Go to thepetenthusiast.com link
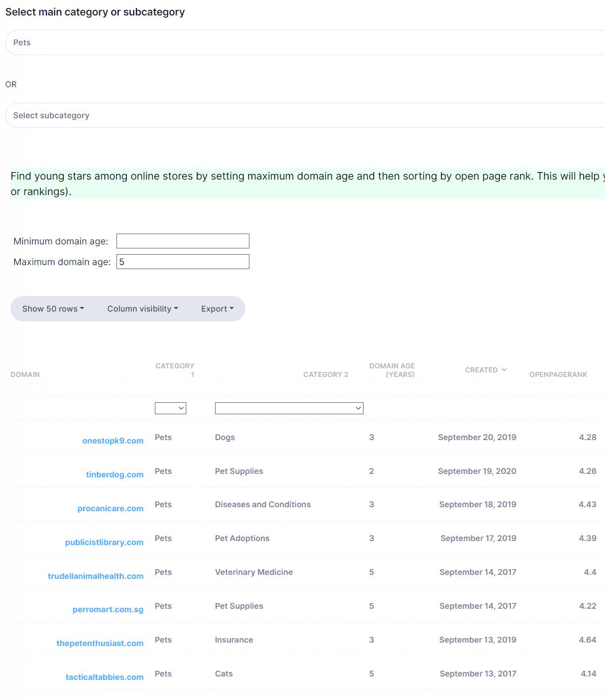This screenshot has width=605, height=700. 100,643
